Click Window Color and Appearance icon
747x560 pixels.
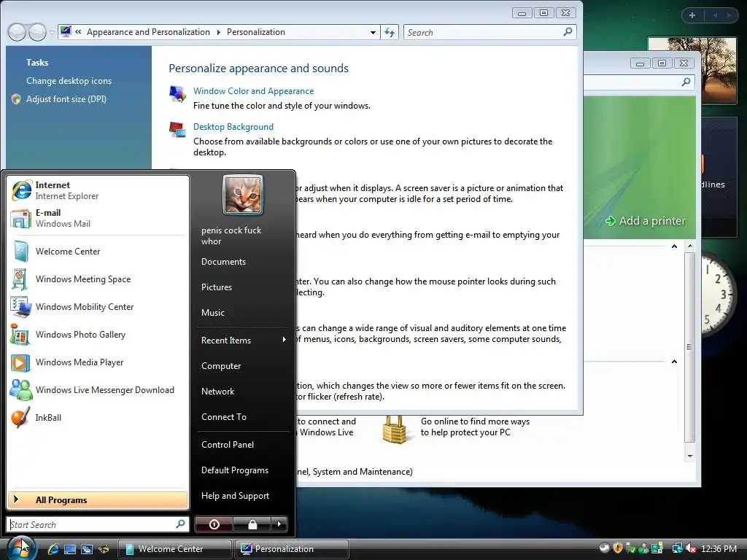pyautogui.click(x=178, y=93)
